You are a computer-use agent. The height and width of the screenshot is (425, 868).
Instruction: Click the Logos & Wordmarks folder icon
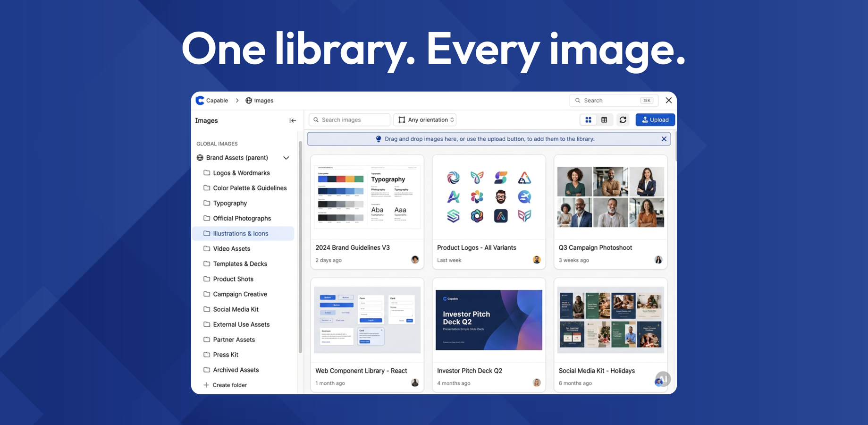pyautogui.click(x=207, y=173)
